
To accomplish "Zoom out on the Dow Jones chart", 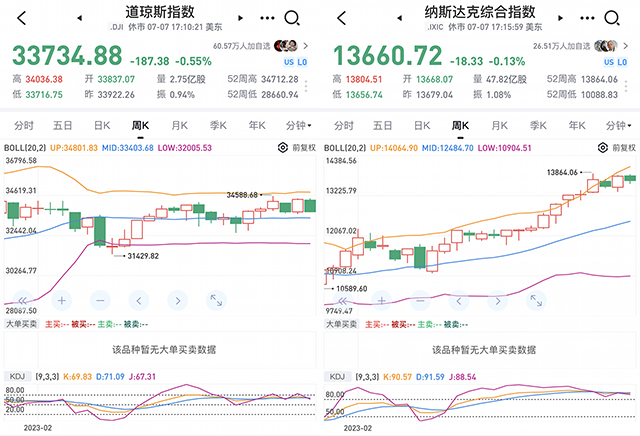I will [x=100, y=301].
